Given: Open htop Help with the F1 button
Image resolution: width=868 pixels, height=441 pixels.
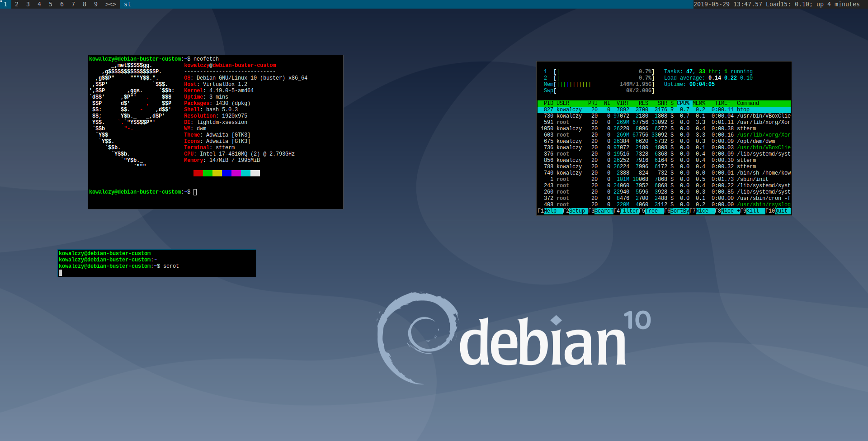Looking at the screenshot, I should pos(550,211).
